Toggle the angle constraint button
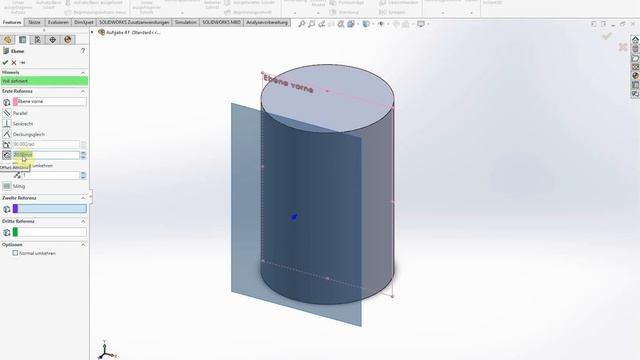This screenshot has width=640, height=360. click(x=7, y=144)
